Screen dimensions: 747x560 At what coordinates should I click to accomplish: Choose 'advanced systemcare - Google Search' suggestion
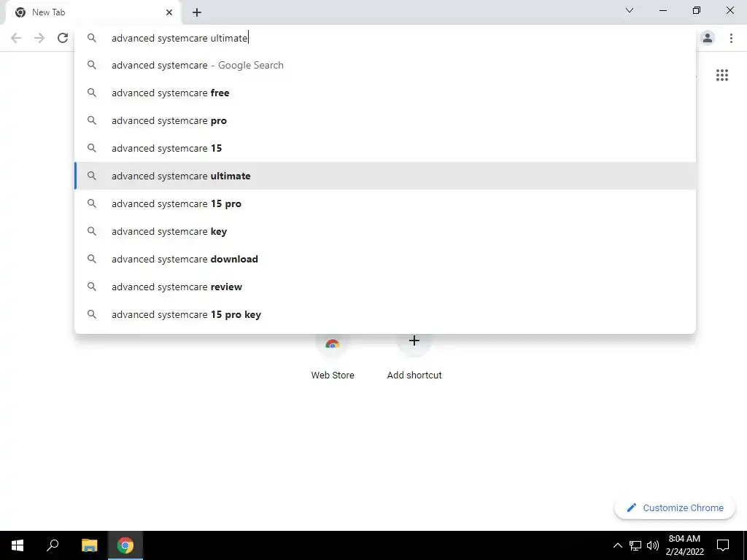coord(385,65)
